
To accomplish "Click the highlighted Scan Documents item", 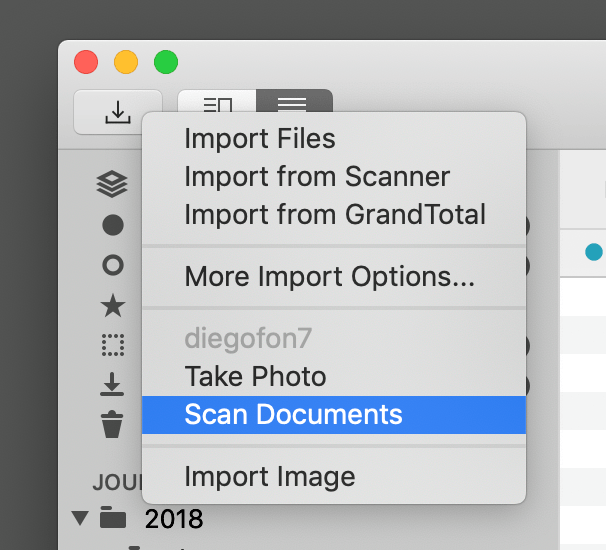I will (293, 415).
